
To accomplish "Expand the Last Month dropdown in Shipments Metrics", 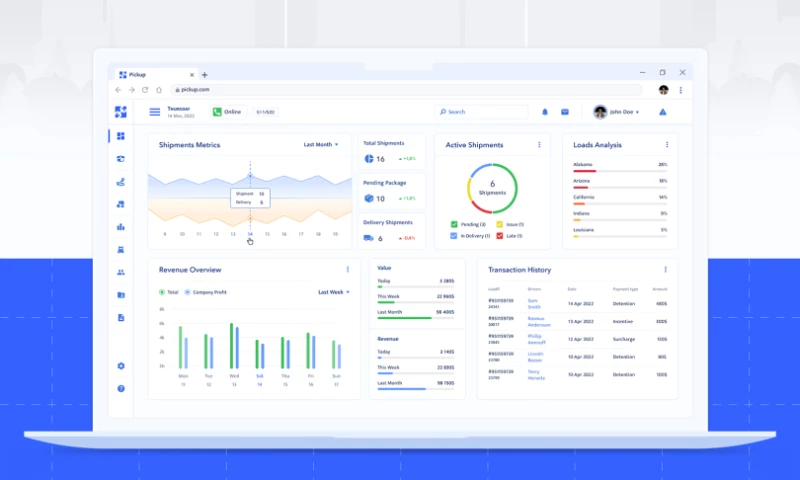I will [321, 145].
